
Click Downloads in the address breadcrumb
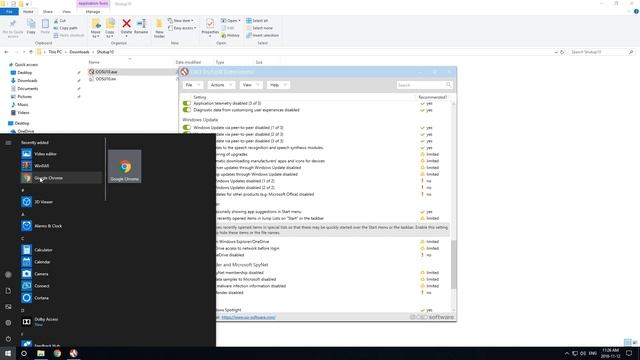tap(79, 52)
